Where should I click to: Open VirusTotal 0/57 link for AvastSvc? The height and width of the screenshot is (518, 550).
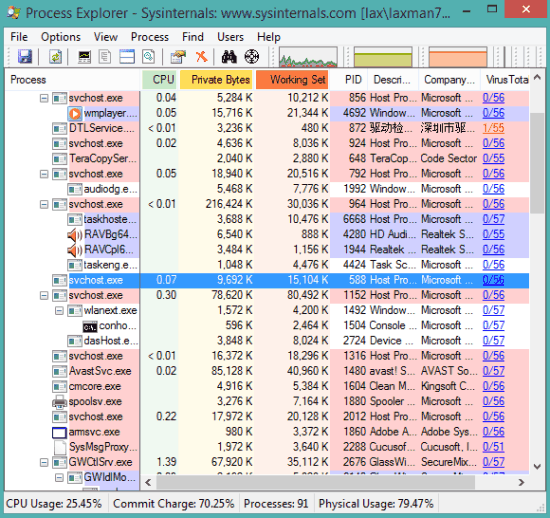tap(493, 371)
